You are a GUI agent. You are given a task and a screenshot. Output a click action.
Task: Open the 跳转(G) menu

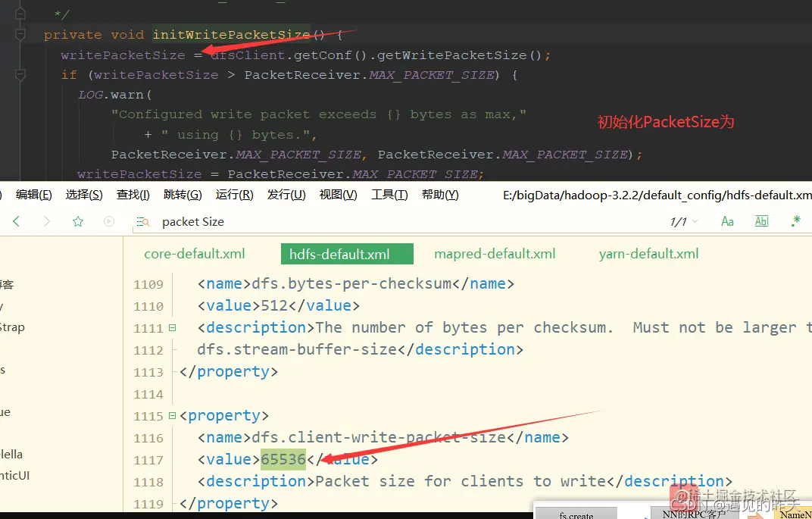pyautogui.click(x=183, y=195)
